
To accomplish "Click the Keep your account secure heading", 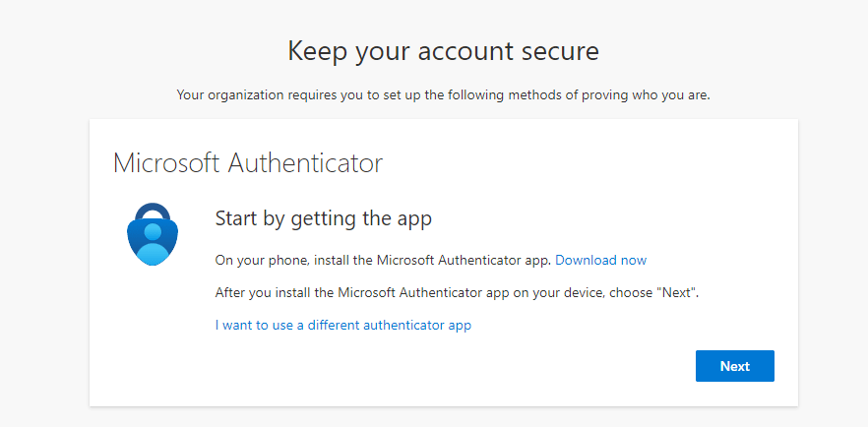I will [444, 51].
